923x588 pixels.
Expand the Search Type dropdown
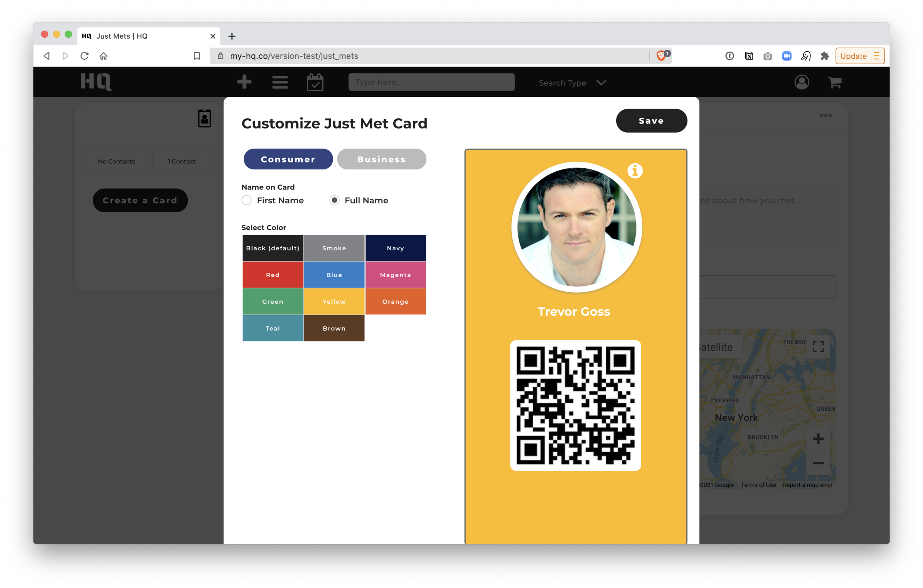(572, 83)
